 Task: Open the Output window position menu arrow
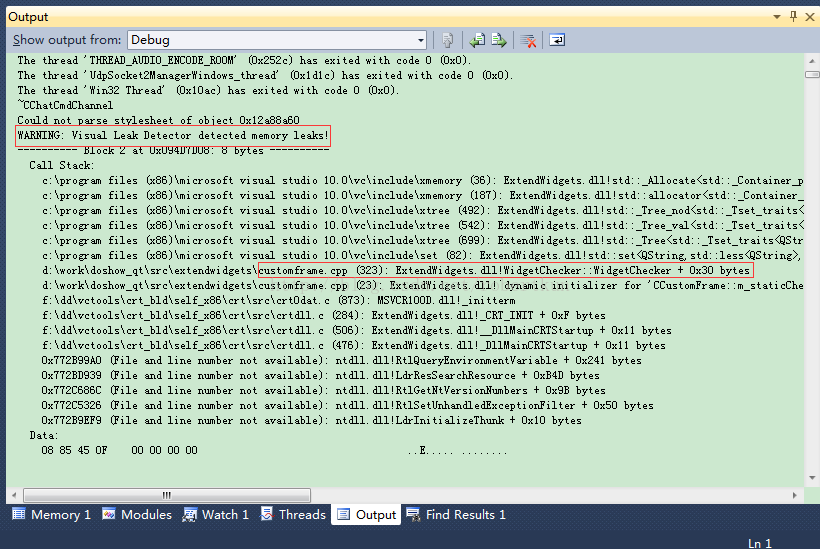[x=777, y=17]
